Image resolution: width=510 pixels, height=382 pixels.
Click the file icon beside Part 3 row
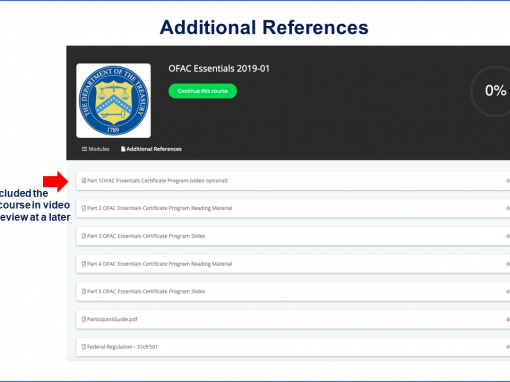tap(84, 236)
